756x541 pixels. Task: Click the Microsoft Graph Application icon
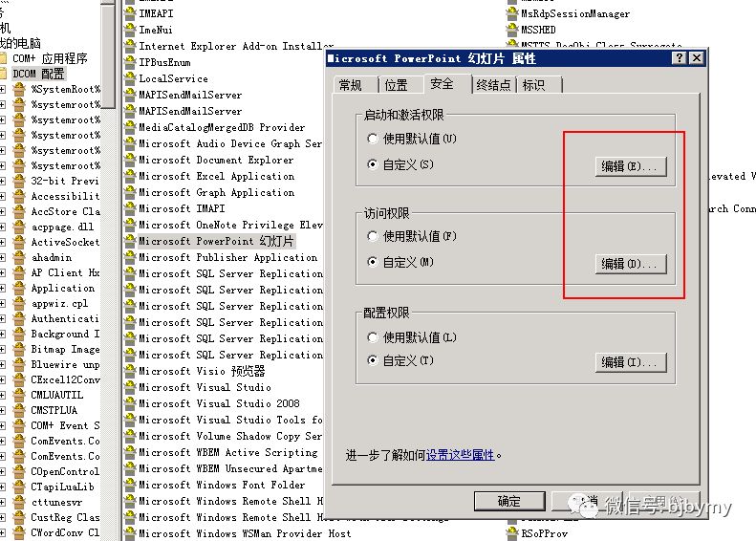130,192
